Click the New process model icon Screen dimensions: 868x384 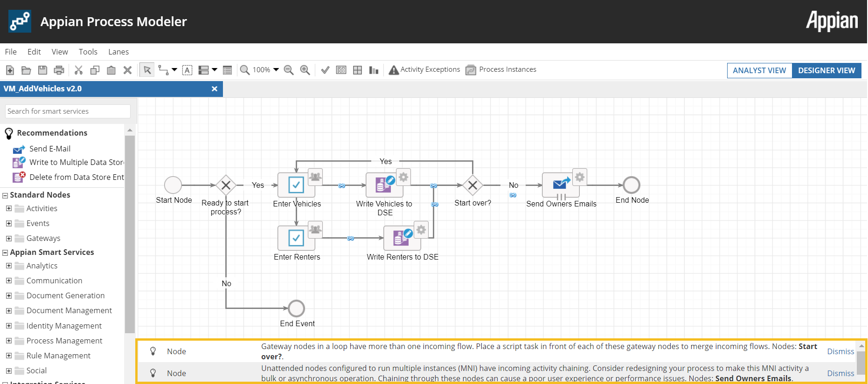[10, 70]
